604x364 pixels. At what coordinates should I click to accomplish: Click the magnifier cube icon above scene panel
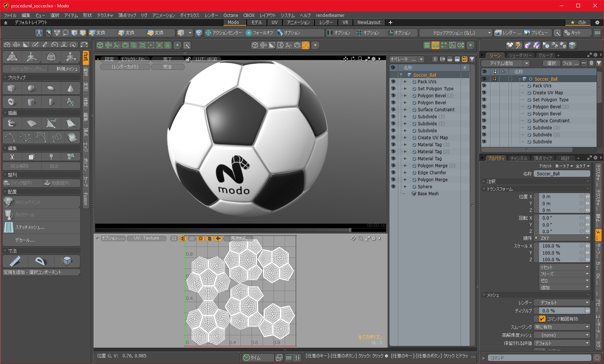tap(518, 45)
